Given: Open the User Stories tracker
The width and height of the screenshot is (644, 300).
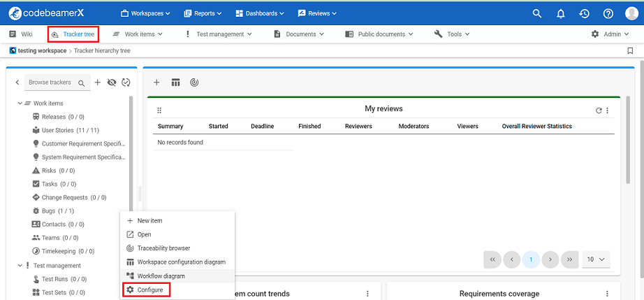Looking at the screenshot, I should [x=70, y=130].
